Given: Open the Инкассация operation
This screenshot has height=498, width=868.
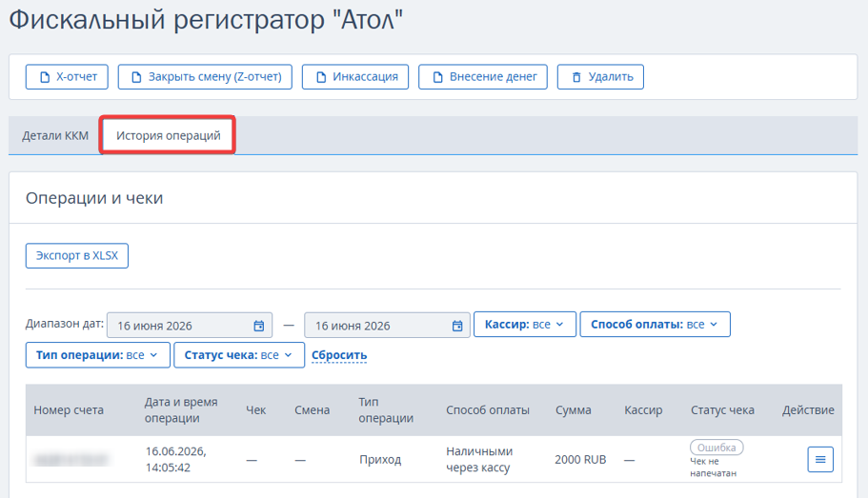Looking at the screenshot, I should 355,77.
